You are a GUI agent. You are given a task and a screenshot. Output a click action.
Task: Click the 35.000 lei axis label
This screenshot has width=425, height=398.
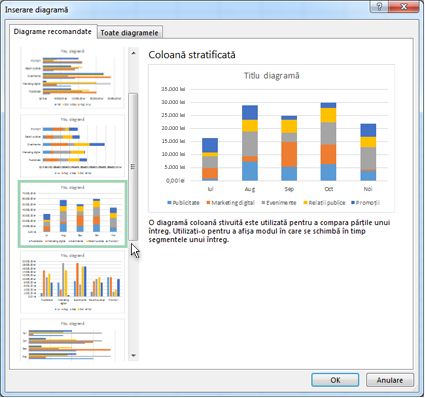tap(173, 89)
